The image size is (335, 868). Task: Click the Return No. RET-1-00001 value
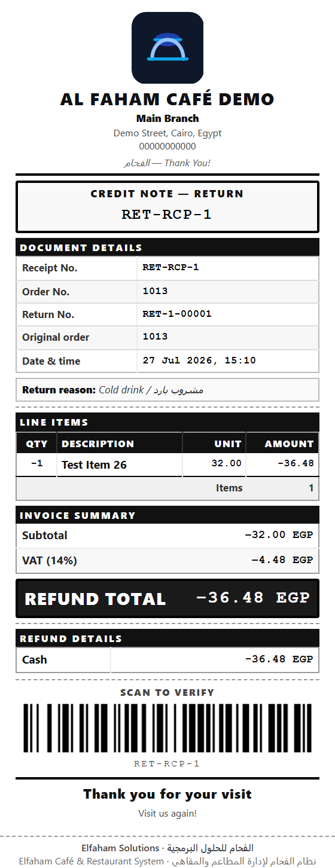pyautogui.click(x=177, y=314)
